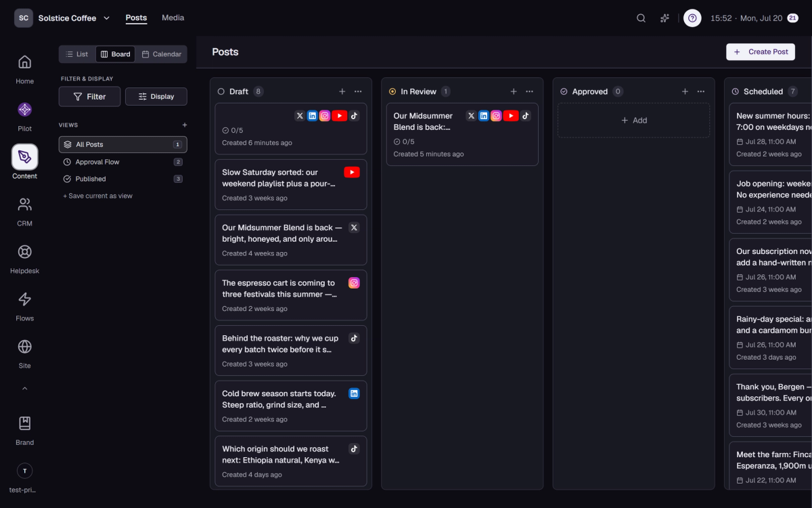Click TikTok icon on Behind the roaster card
Viewport: 812px width, 508px height.
pyautogui.click(x=354, y=338)
